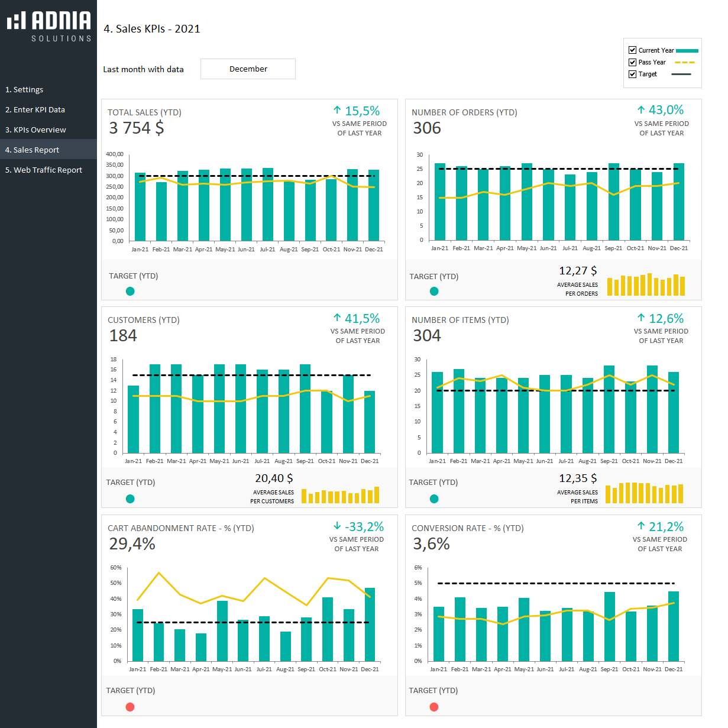This screenshot has height=728, width=728.
Task: Go to Enter KPI Data page
Action: coord(35,109)
